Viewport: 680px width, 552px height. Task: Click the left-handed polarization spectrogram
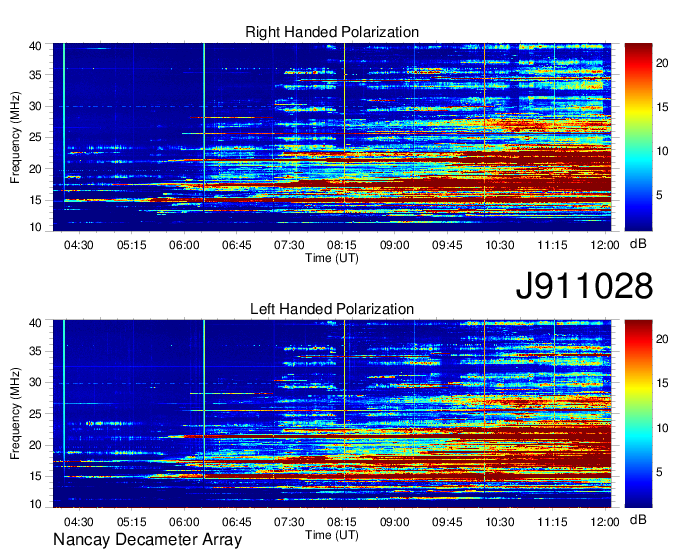point(332,414)
